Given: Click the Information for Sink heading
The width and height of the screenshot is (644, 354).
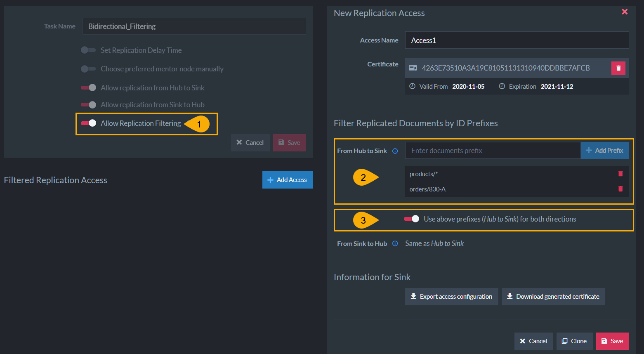Looking at the screenshot, I should pyautogui.click(x=372, y=277).
